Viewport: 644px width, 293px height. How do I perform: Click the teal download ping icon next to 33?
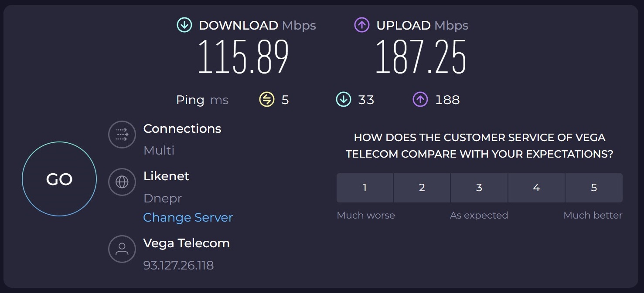[x=344, y=100]
